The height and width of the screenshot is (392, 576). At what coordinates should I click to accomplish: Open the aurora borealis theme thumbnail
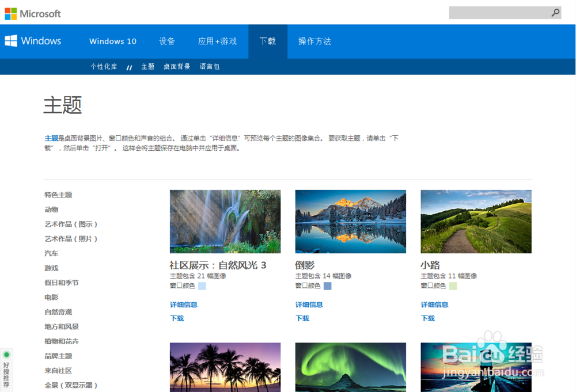click(350, 367)
